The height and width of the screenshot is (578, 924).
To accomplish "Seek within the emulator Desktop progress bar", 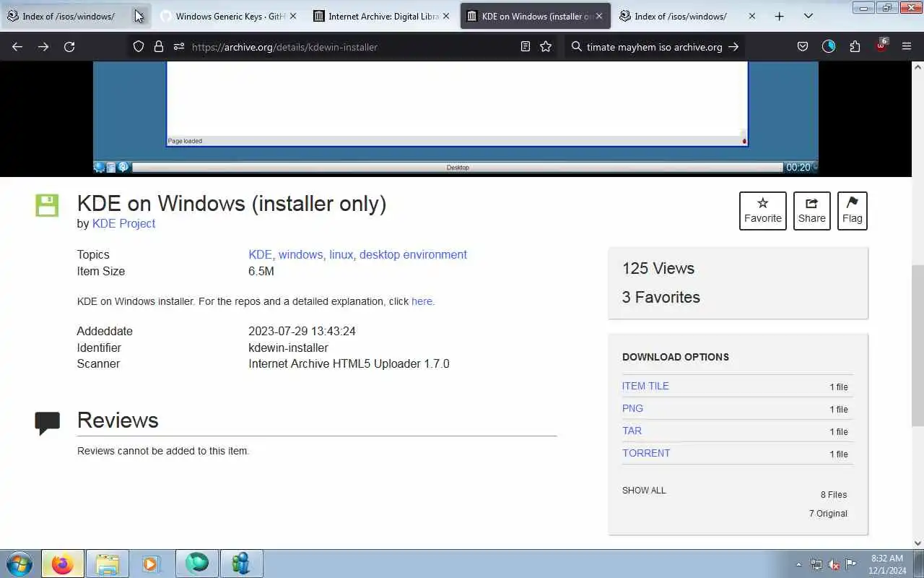I will coord(457,167).
